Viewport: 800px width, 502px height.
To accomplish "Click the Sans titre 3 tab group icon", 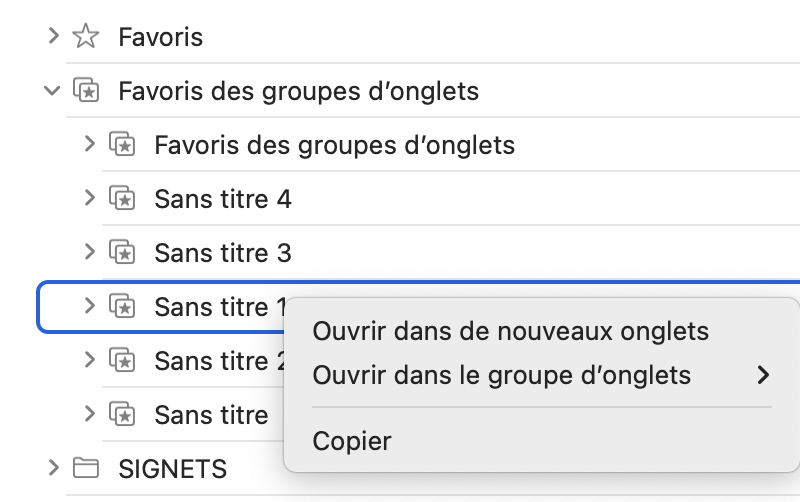I will tap(122, 254).
